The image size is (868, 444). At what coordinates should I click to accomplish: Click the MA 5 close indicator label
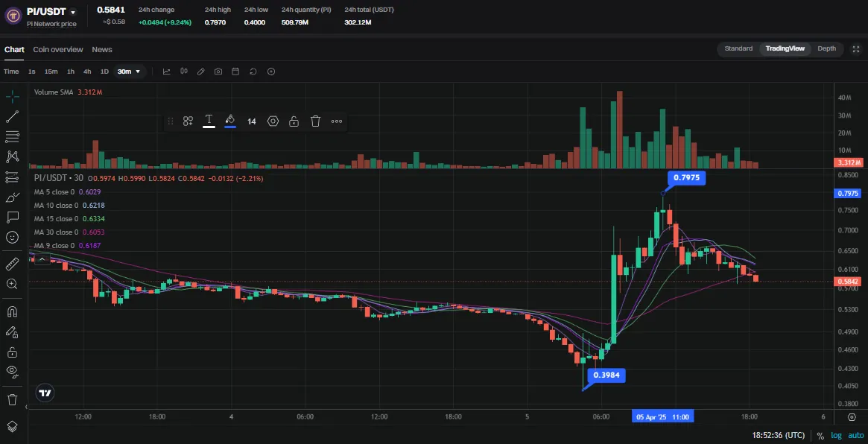(56, 191)
